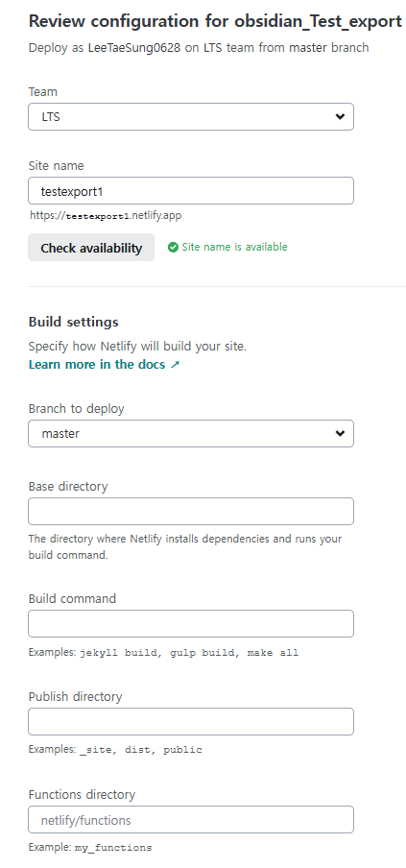
Task: Click the Check availability button
Action: click(x=91, y=248)
